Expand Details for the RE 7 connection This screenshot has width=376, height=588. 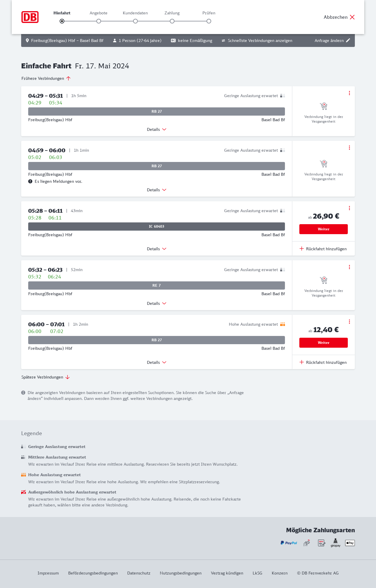tap(157, 303)
